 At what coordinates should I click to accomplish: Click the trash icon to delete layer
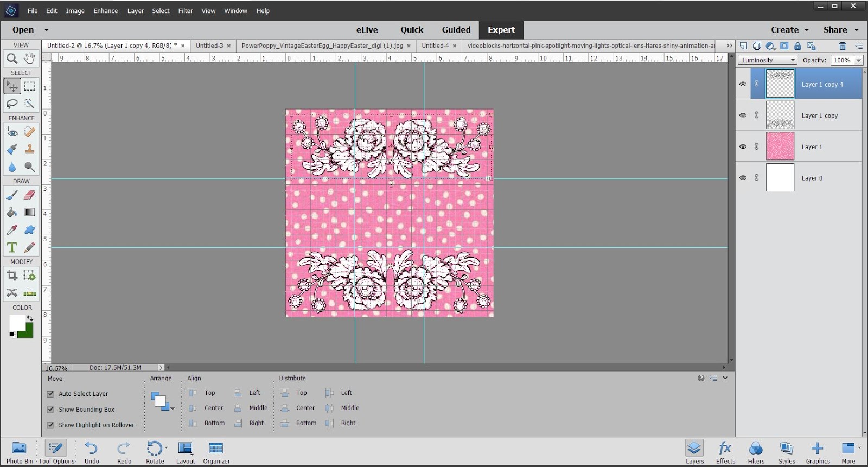[842, 46]
